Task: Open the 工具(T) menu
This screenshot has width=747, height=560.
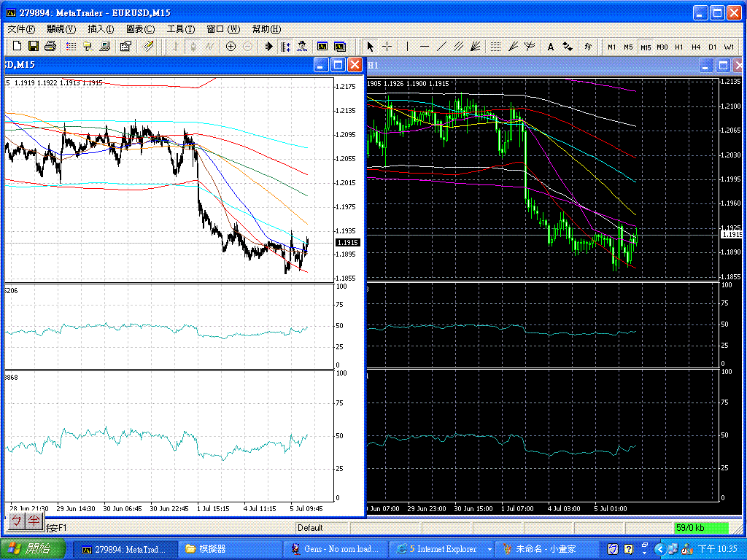Action: [181, 29]
